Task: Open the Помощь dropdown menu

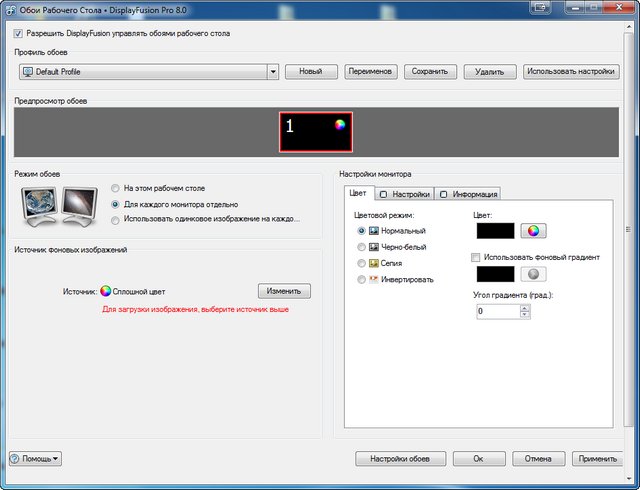Action: 36,459
